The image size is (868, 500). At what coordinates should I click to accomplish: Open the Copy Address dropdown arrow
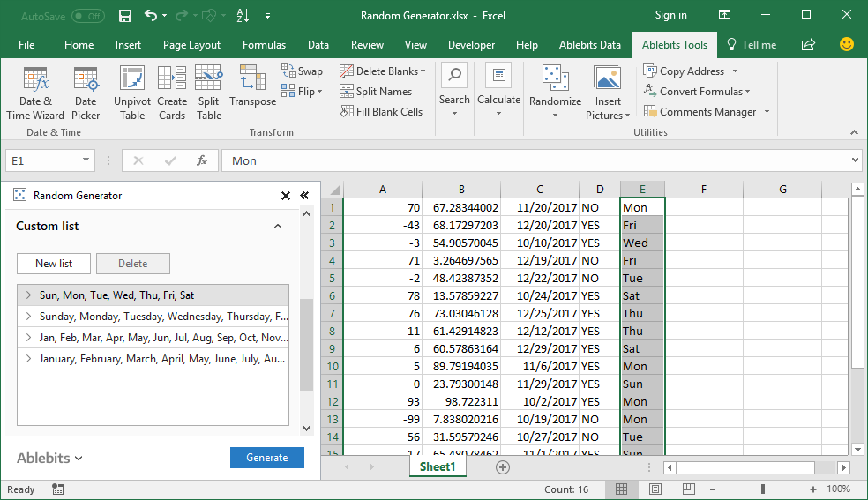pos(735,71)
